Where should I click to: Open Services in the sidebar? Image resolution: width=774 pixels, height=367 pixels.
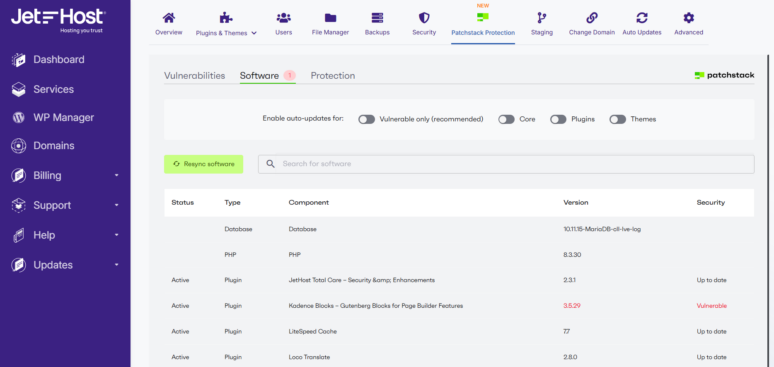point(53,89)
